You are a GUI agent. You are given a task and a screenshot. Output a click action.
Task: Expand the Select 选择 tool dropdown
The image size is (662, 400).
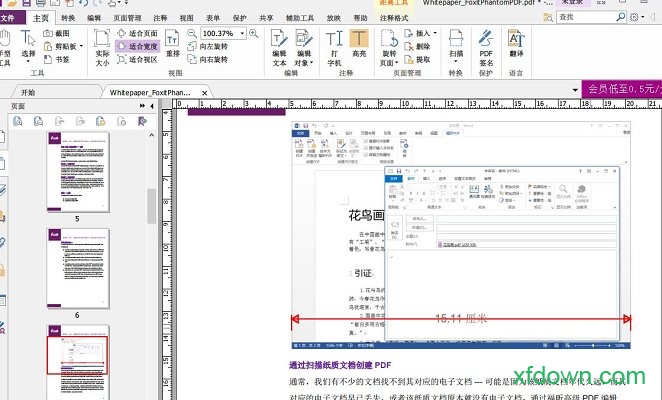point(28,62)
